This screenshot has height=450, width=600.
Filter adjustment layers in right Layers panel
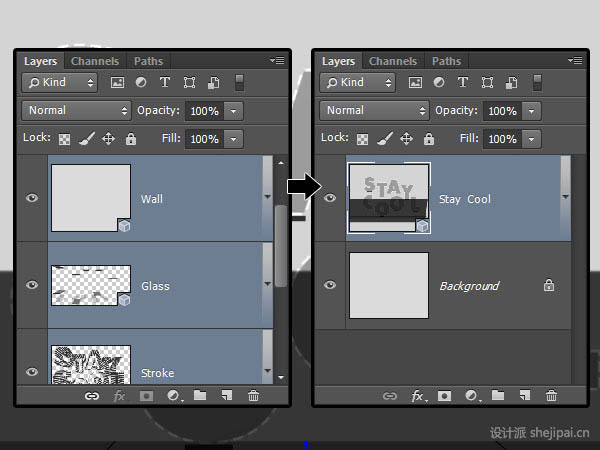coord(439,82)
